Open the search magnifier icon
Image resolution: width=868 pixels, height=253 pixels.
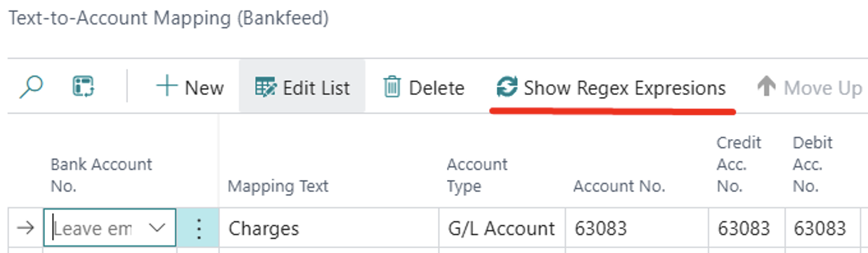click(31, 87)
